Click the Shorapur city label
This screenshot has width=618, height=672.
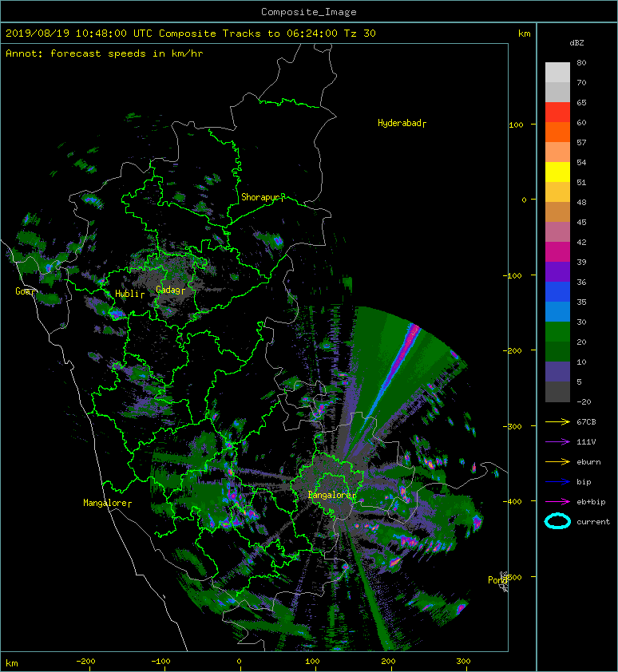pyautogui.click(x=263, y=197)
